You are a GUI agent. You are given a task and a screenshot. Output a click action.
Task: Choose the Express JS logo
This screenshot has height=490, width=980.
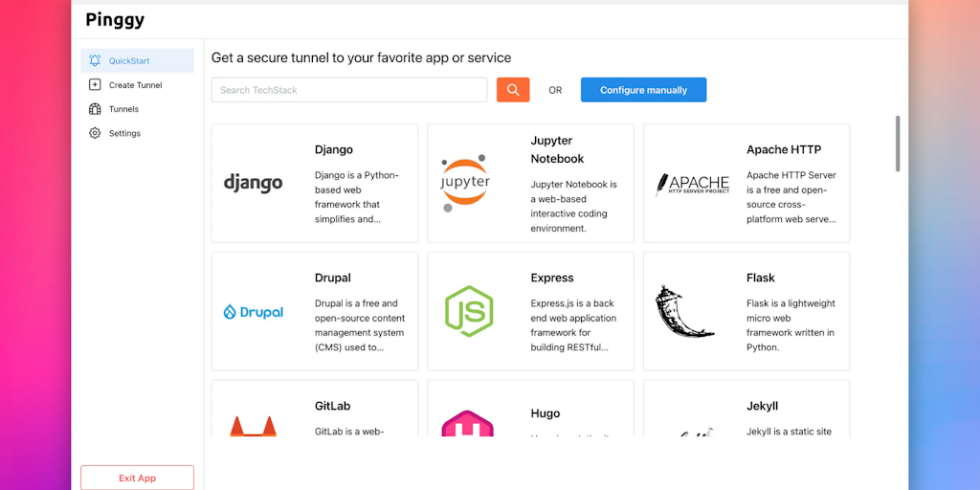pos(469,311)
